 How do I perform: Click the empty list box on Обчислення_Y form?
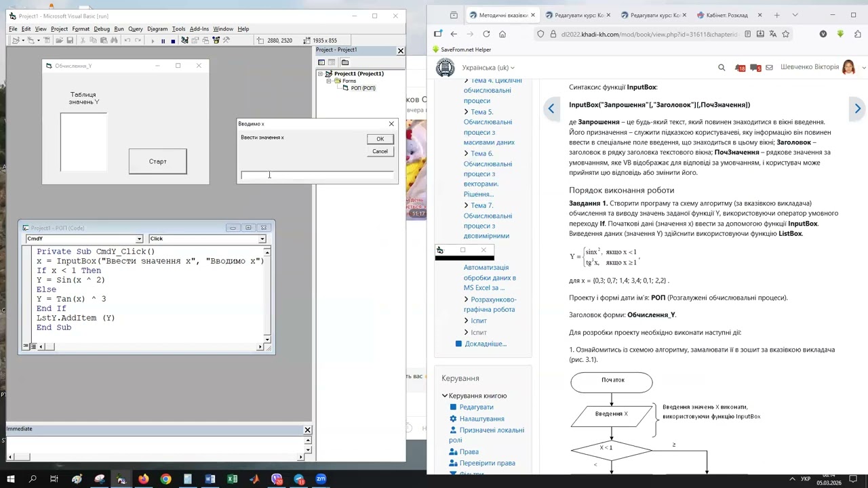[x=83, y=142]
